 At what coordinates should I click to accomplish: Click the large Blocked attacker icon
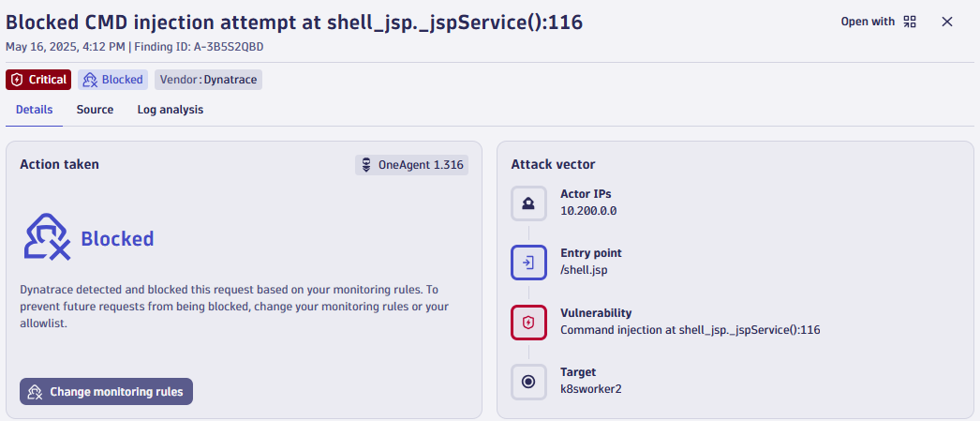pos(48,237)
